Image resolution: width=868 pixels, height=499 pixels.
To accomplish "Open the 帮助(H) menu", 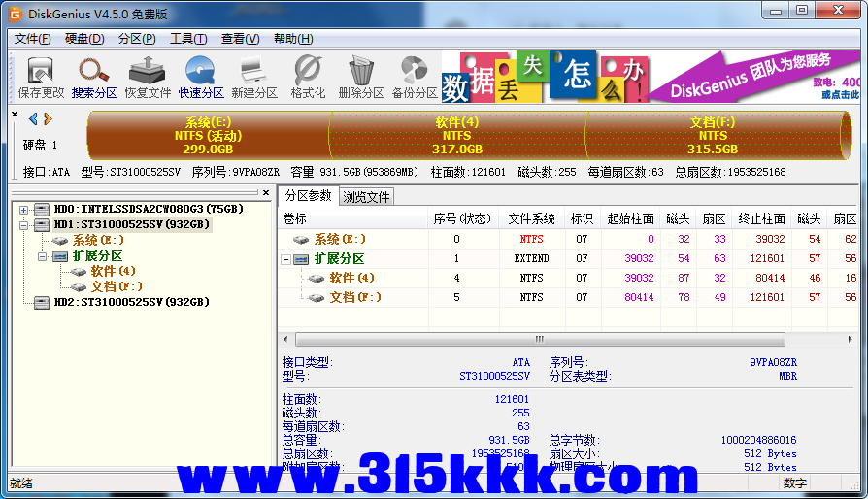I will (x=293, y=39).
